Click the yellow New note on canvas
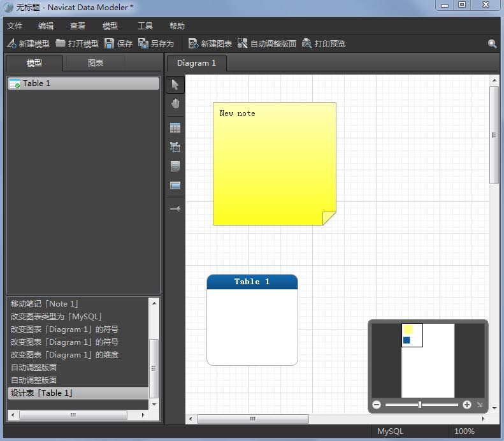 point(274,164)
